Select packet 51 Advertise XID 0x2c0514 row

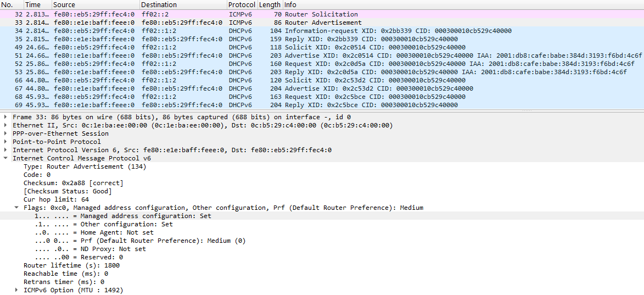(322, 55)
